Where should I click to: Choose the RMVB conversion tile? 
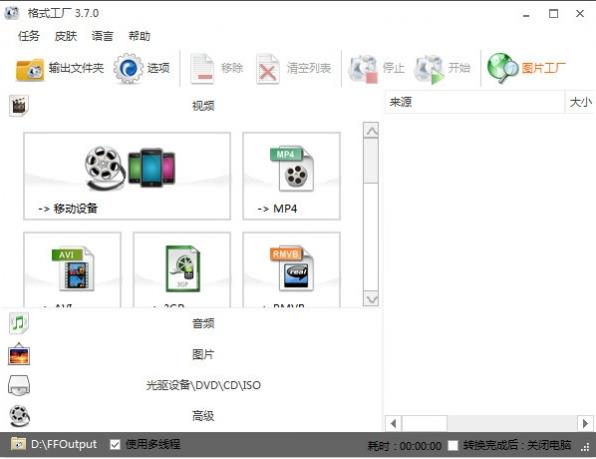click(x=292, y=270)
